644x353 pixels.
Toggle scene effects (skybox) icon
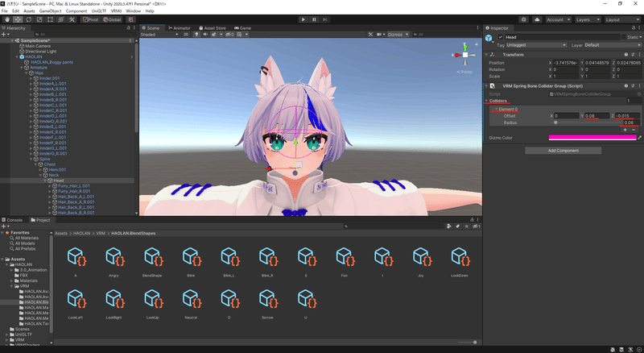click(x=215, y=34)
